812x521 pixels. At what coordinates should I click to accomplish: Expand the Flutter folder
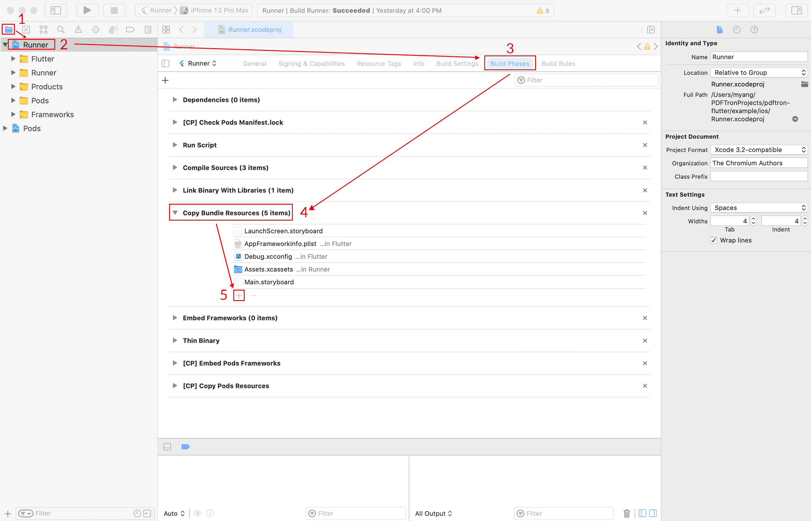pos(13,59)
